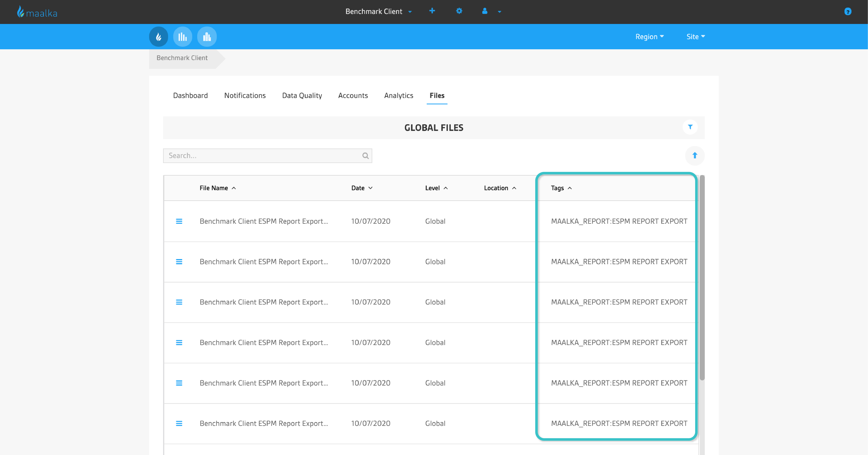Click fourth row Global level cell
Screen dimensions: 868x455
tap(435, 342)
